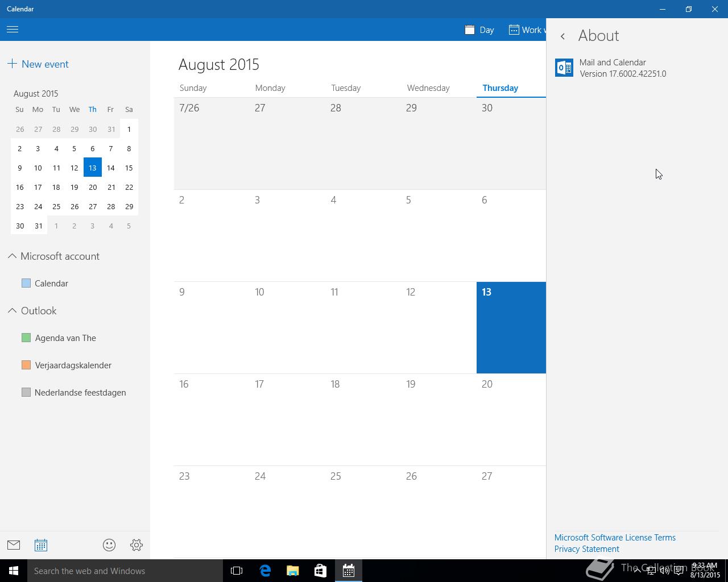This screenshot has width=728, height=582.
Task: Switch to the Mail app icon
Action: pos(14,545)
